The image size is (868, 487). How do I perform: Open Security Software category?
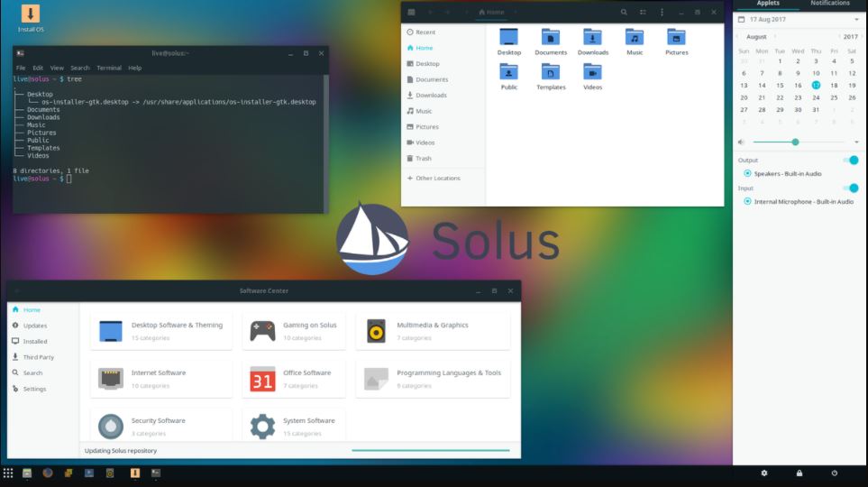tap(161, 426)
